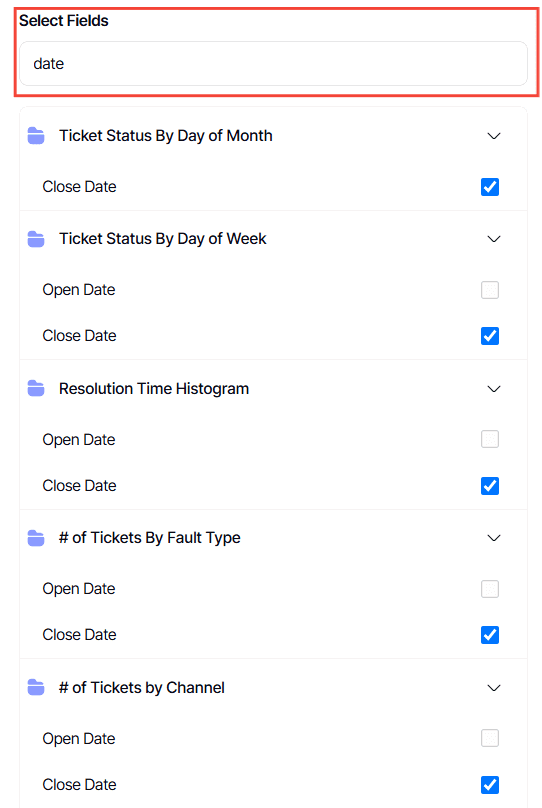This screenshot has width=542, height=808.
Task: Click the Select Fields search box containing date
Action: 273,63
